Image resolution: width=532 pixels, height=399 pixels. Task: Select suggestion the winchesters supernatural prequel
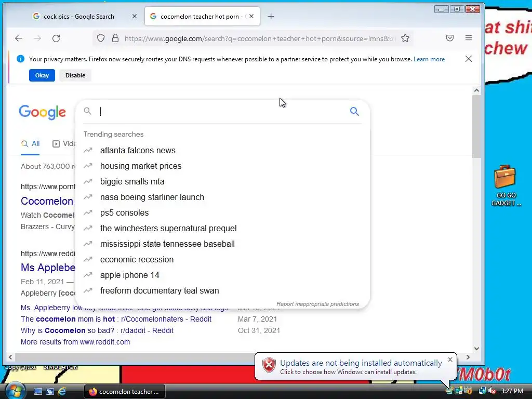pyautogui.click(x=222, y=229)
